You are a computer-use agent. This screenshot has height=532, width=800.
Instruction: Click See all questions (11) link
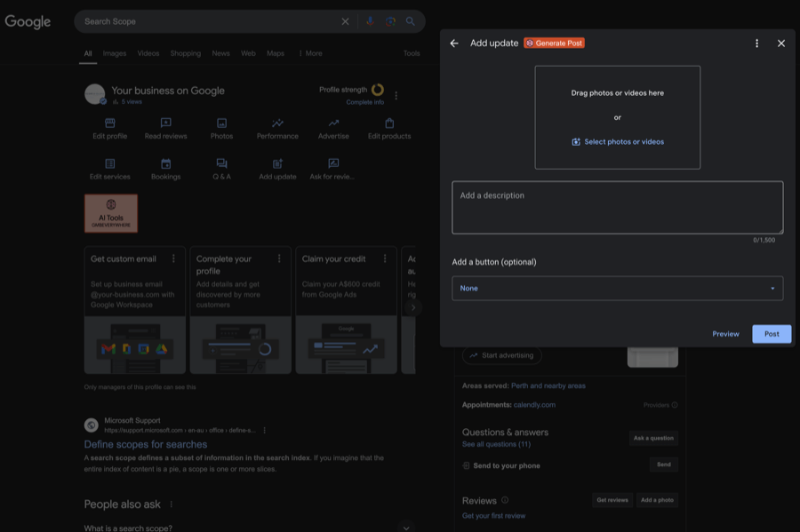point(496,444)
